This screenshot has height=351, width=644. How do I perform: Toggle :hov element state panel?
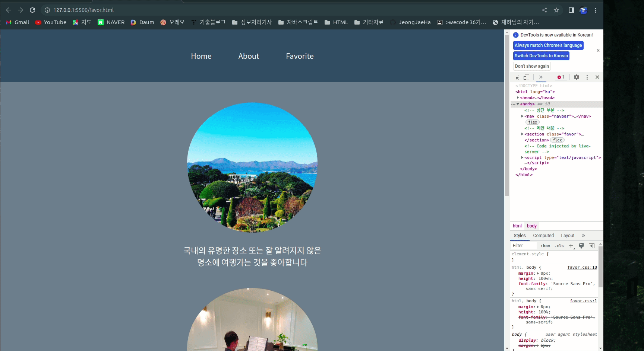[x=546, y=246]
